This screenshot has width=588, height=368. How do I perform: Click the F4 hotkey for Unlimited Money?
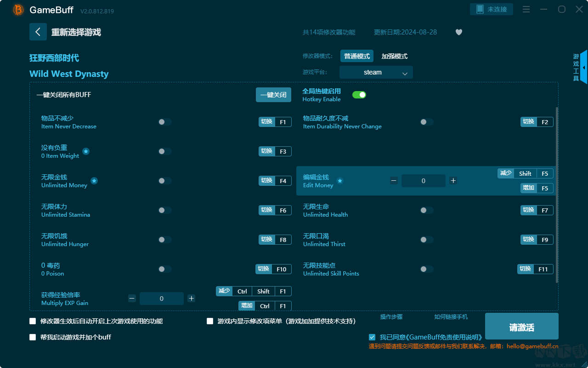coord(275,181)
